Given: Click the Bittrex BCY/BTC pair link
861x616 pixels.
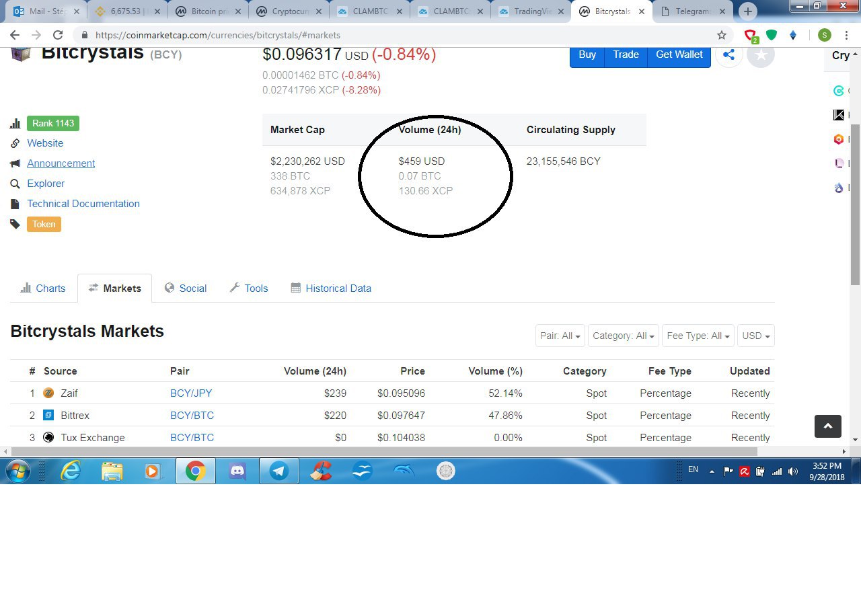Looking at the screenshot, I should [192, 415].
